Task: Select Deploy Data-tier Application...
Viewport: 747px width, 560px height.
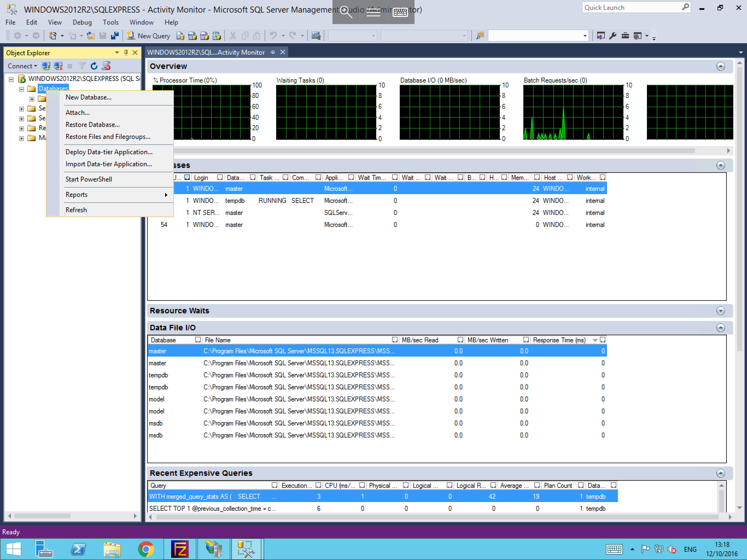Action: click(x=109, y=152)
